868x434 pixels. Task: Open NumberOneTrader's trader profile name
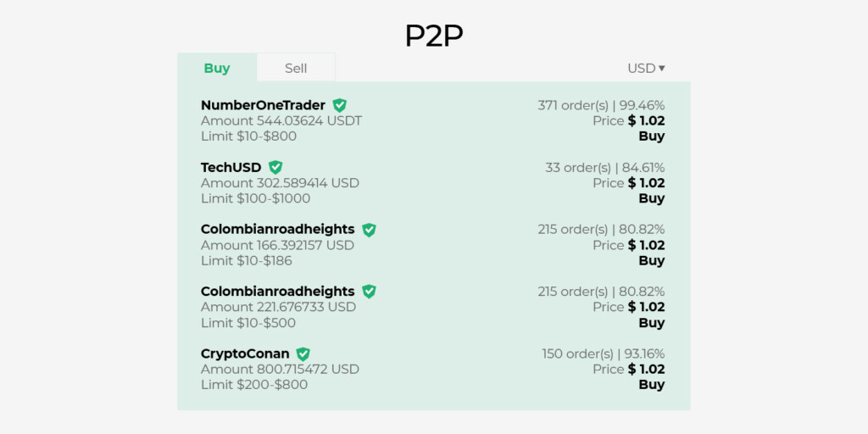(x=263, y=105)
